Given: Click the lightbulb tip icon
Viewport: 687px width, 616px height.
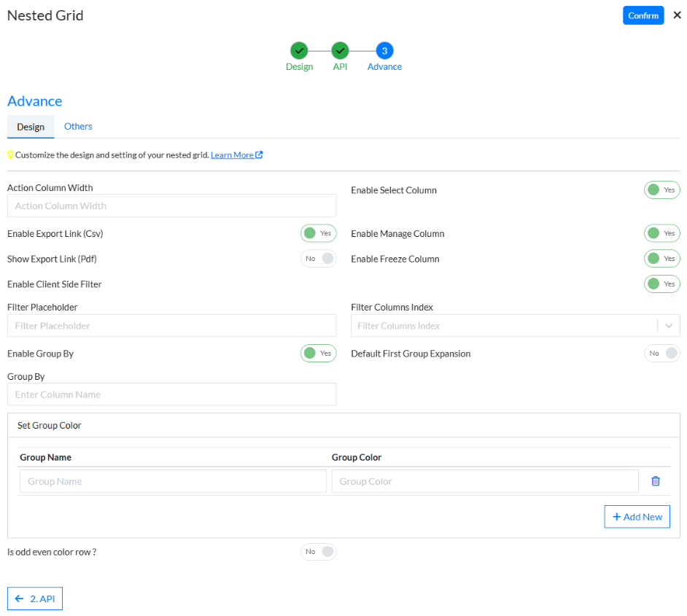Looking at the screenshot, I should [x=10, y=155].
